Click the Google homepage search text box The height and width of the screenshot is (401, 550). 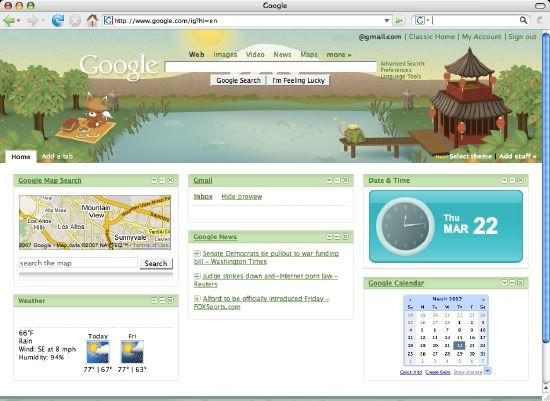point(270,67)
